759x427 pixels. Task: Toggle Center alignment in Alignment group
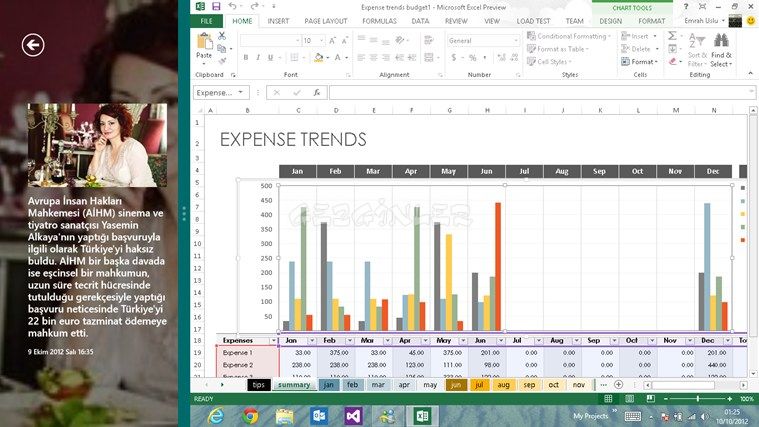(373, 58)
